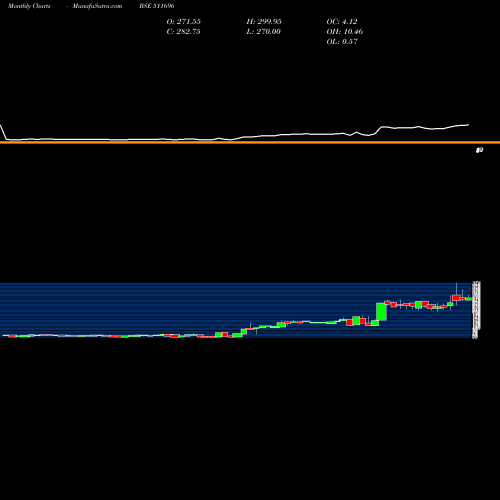Click the open value 'O: 271.55'
Screen dimensions: 500x500
click(184, 21)
